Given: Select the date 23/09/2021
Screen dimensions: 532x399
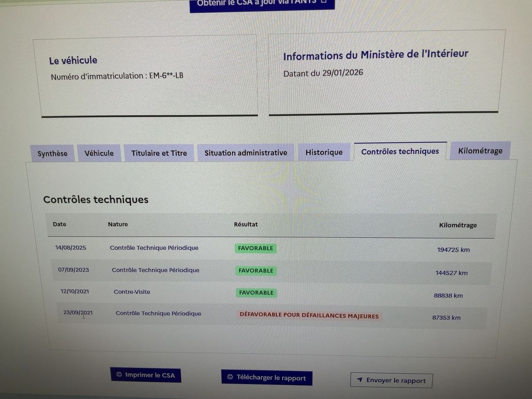Looking at the screenshot, I should pos(78,313).
